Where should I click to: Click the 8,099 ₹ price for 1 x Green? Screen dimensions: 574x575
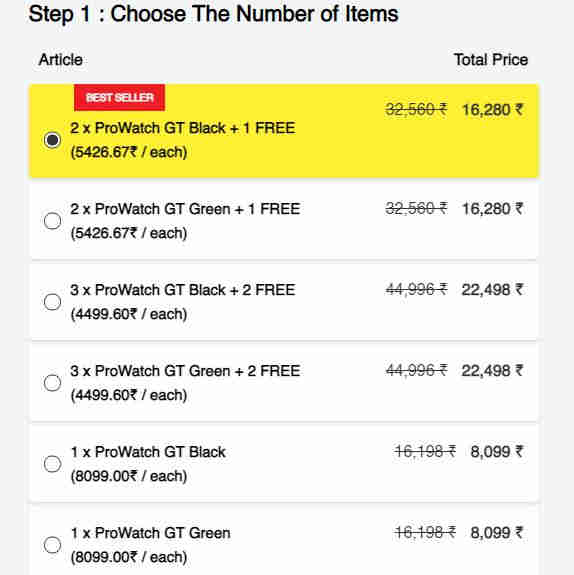pyautogui.click(x=497, y=533)
